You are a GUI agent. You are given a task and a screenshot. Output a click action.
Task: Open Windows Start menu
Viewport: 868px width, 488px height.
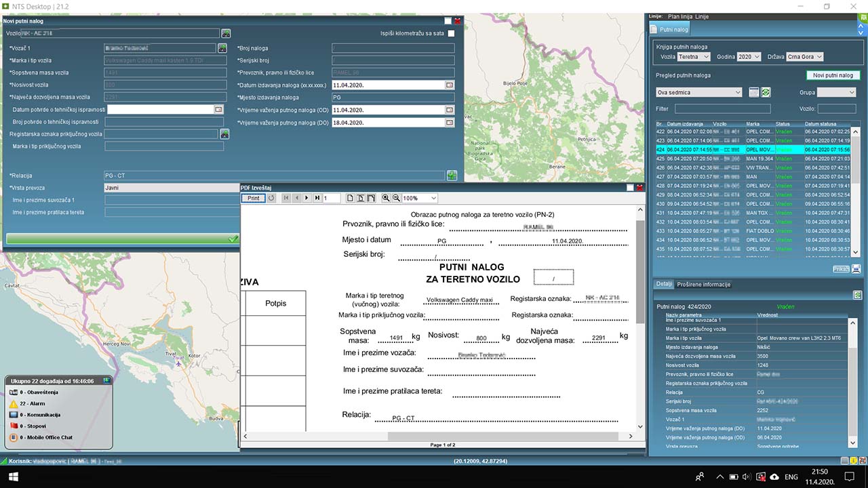click(13, 476)
